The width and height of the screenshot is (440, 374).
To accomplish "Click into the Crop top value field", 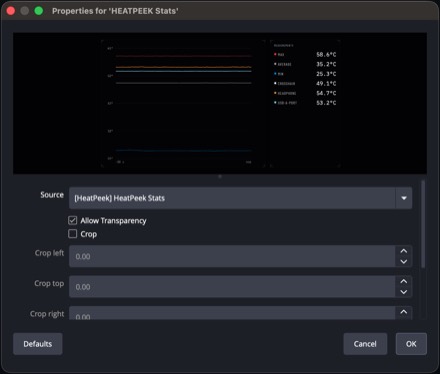I will [x=232, y=287].
